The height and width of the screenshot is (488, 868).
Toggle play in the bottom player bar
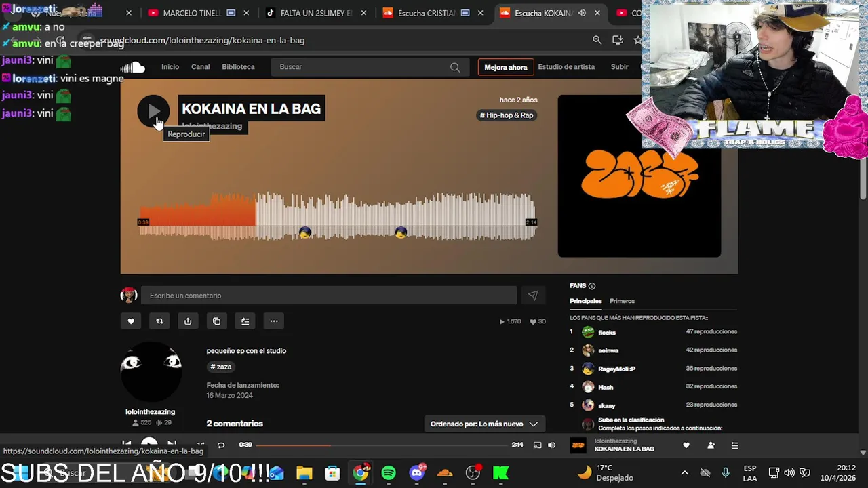point(149,445)
